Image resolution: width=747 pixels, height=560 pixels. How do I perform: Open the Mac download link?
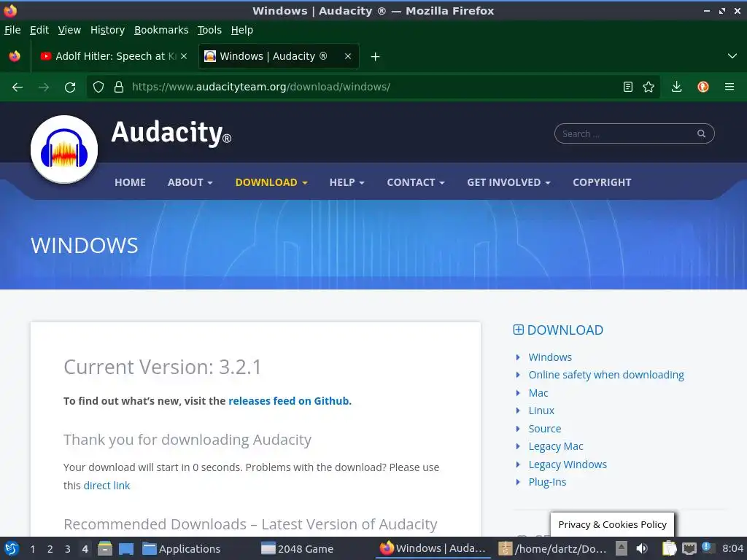pyautogui.click(x=538, y=393)
